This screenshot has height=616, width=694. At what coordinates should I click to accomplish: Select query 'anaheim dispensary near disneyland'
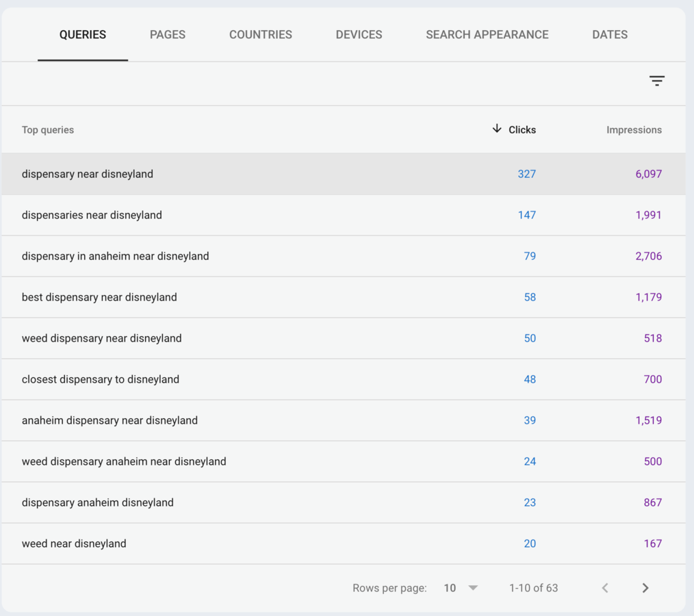tap(110, 420)
